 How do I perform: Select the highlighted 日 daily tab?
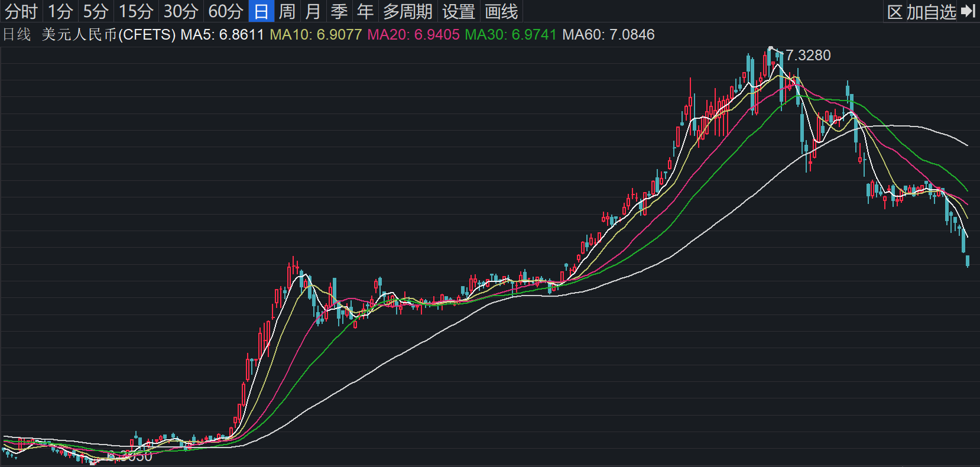click(261, 11)
